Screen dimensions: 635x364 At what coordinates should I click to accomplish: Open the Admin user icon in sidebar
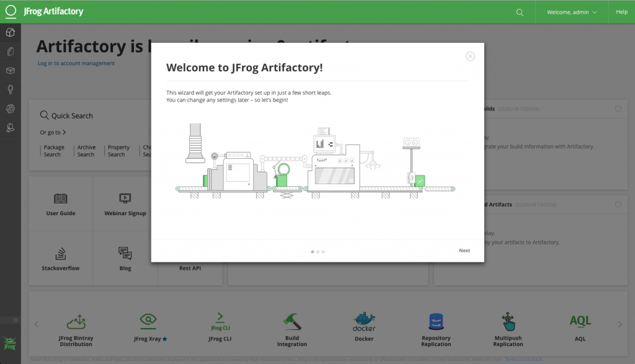pos(10,128)
